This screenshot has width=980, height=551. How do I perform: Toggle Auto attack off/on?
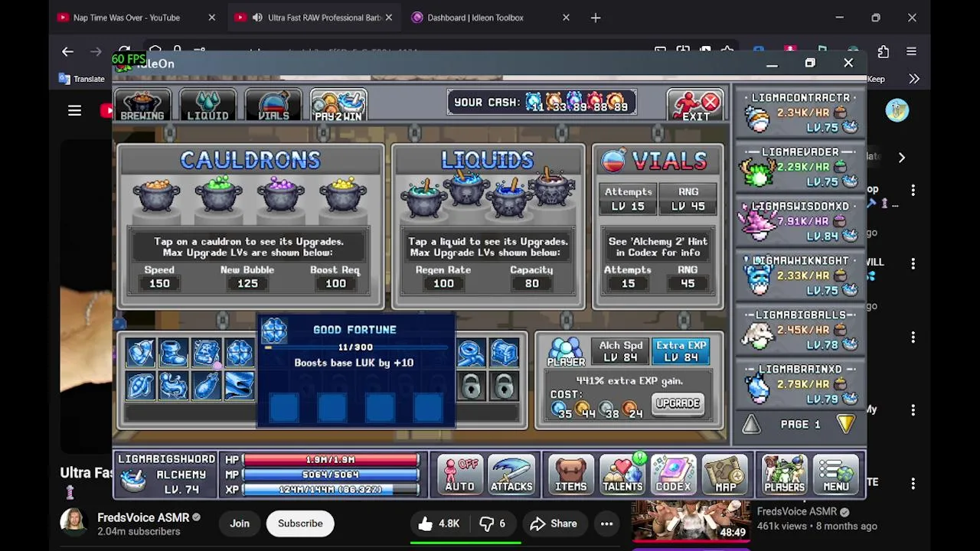460,475
